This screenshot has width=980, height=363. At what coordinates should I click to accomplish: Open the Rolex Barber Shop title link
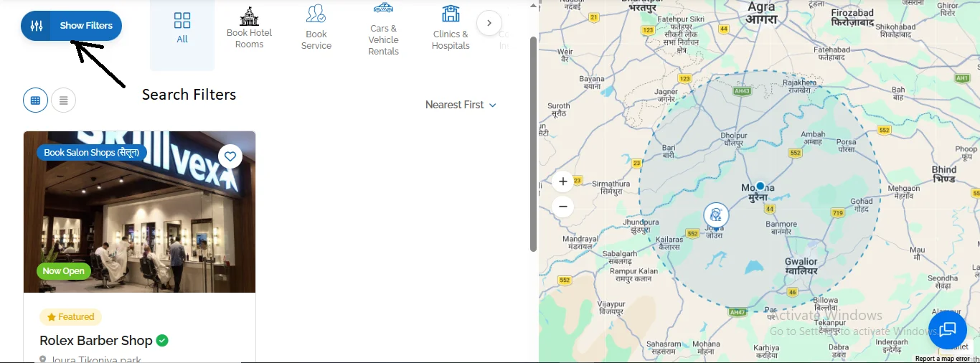tap(96, 340)
